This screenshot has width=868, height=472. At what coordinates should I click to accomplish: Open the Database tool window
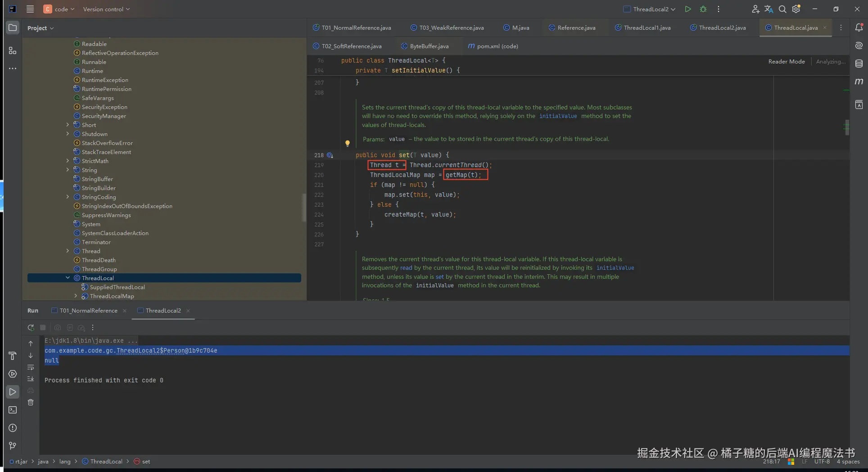click(859, 64)
